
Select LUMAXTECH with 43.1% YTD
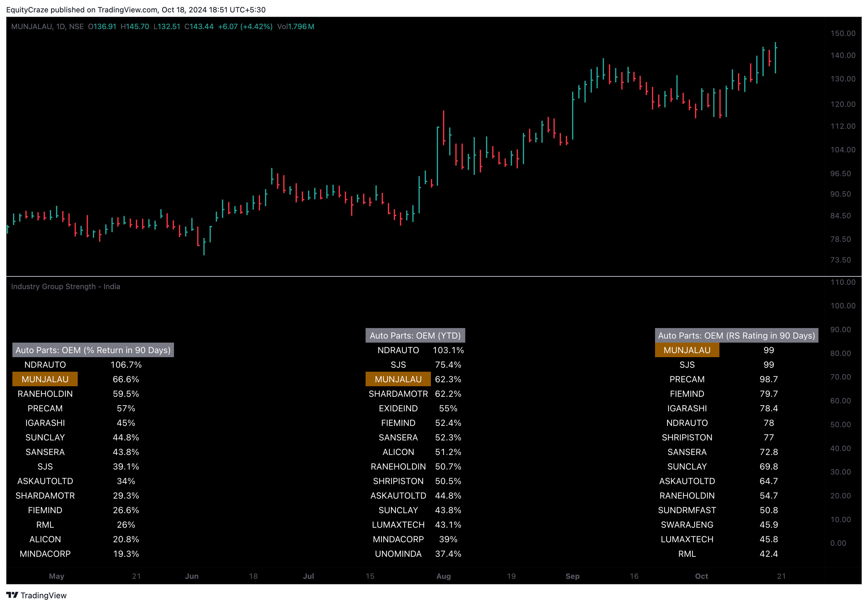tap(398, 525)
